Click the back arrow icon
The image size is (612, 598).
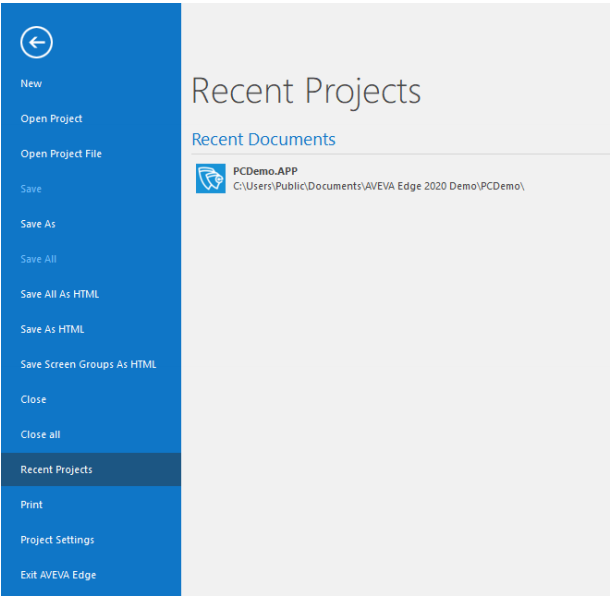pyautogui.click(x=36, y=42)
